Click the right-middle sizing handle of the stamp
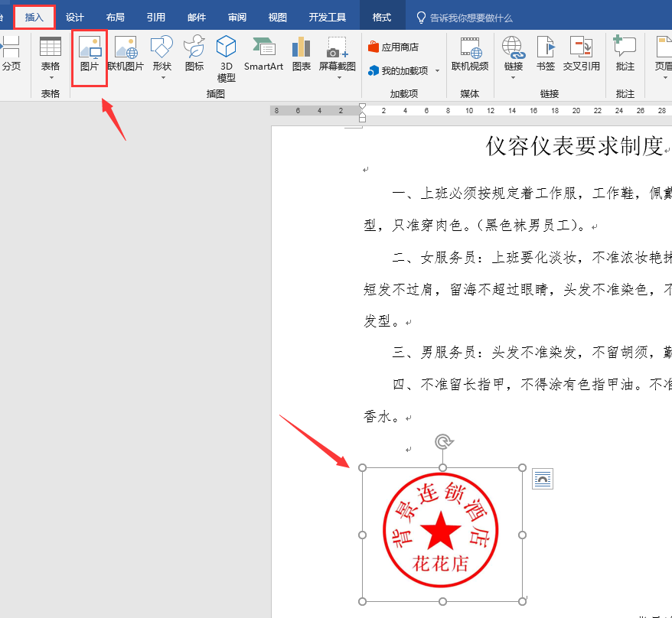Screen dimensions: 672x618 (x=522, y=535)
